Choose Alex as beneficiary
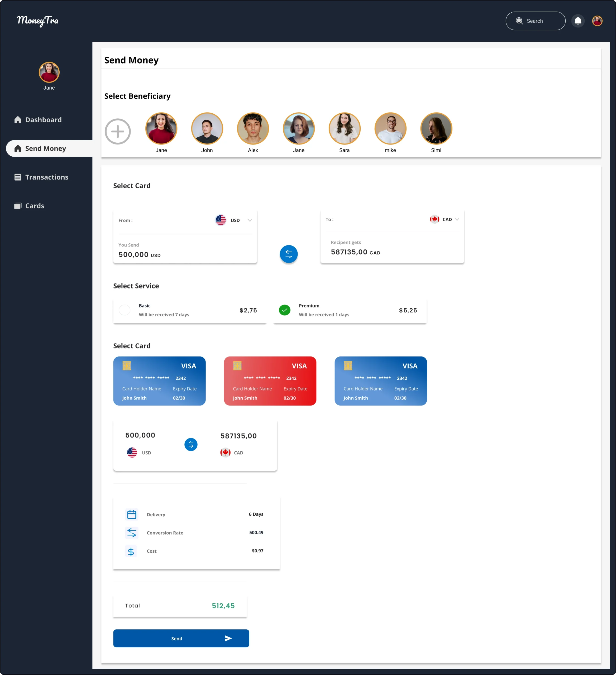 (253, 129)
